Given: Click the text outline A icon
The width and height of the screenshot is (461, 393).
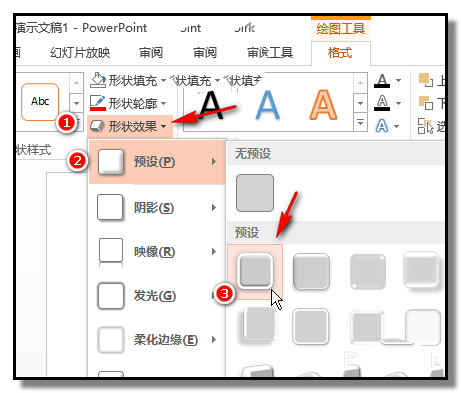Looking at the screenshot, I should click(382, 103).
